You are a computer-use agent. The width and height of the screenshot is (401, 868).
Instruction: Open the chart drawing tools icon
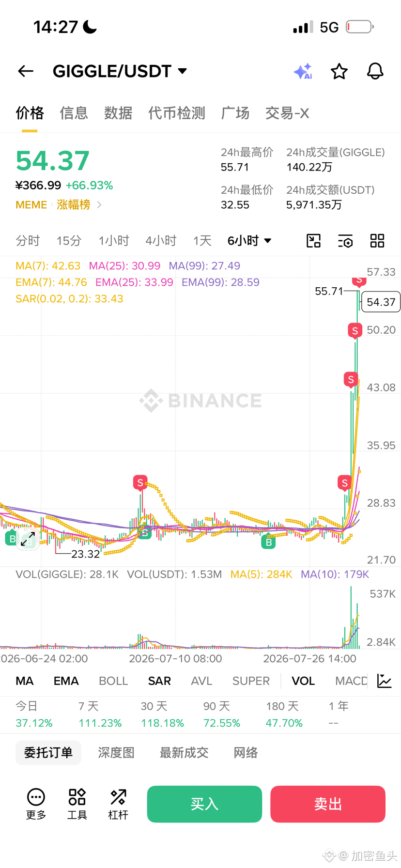pyautogui.click(x=314, y=241)
